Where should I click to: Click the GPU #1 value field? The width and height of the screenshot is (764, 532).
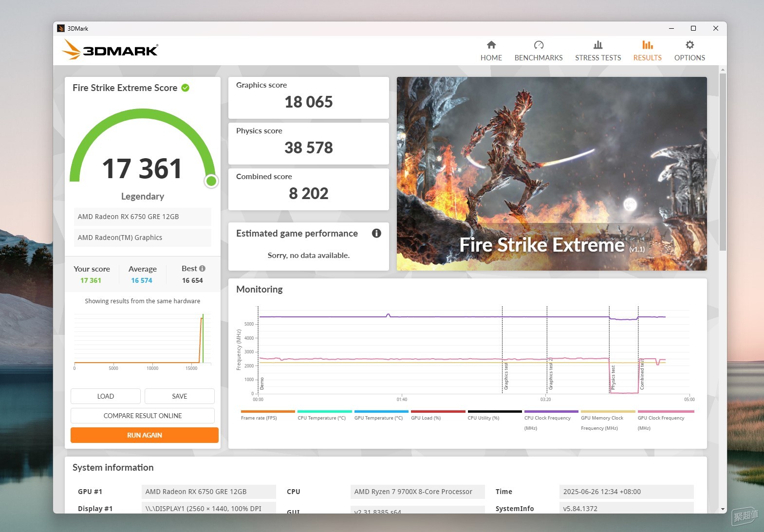click(209, 492)
